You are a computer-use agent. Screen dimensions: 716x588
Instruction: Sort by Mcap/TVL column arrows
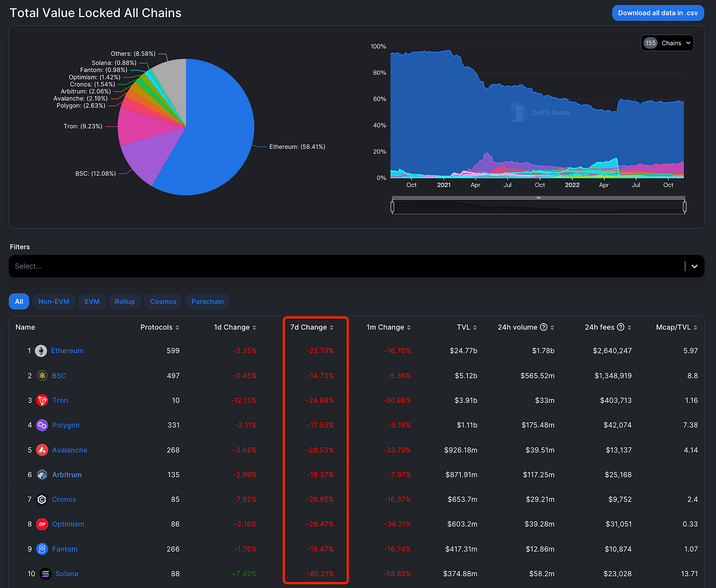[695, 328]
